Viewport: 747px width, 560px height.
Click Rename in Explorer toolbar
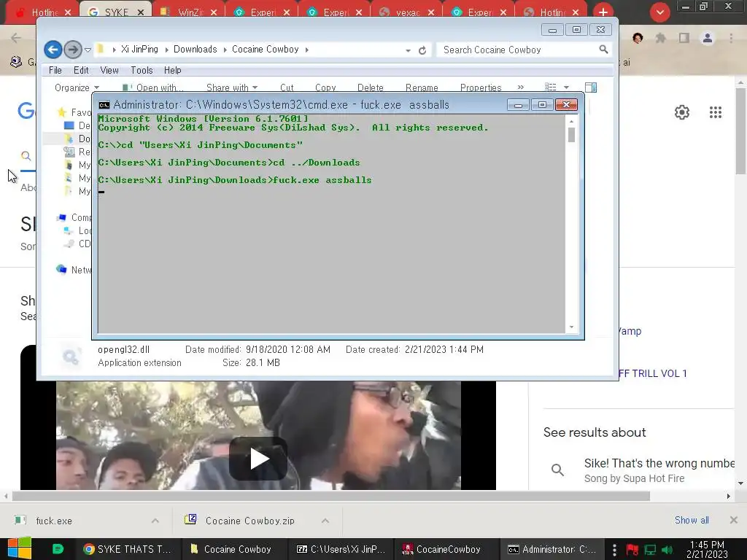pos(422,87)
